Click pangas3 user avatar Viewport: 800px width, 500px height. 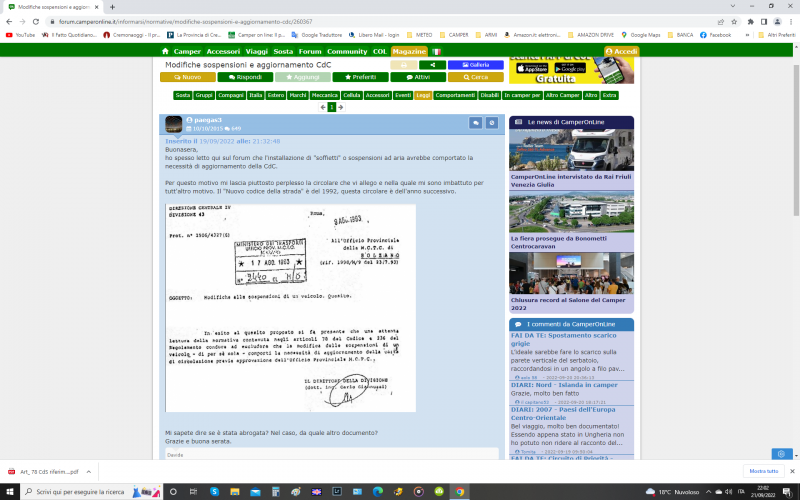point(174,124)
